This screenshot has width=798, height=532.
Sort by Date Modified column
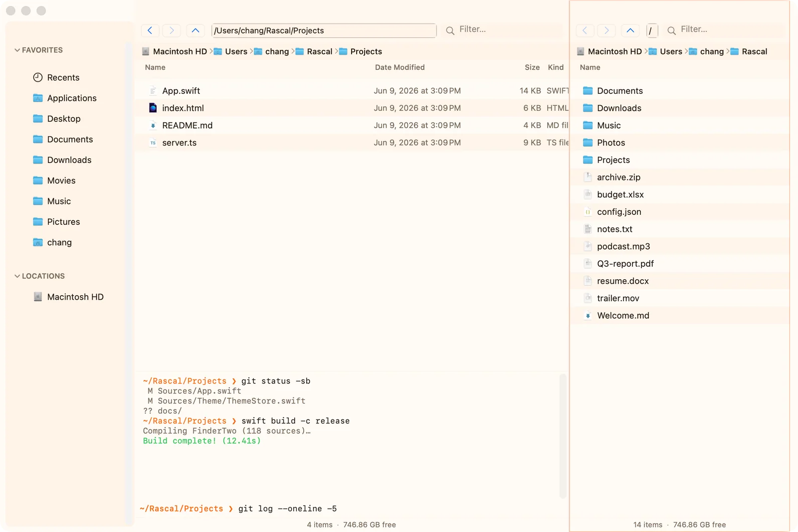tap(399, 67)
